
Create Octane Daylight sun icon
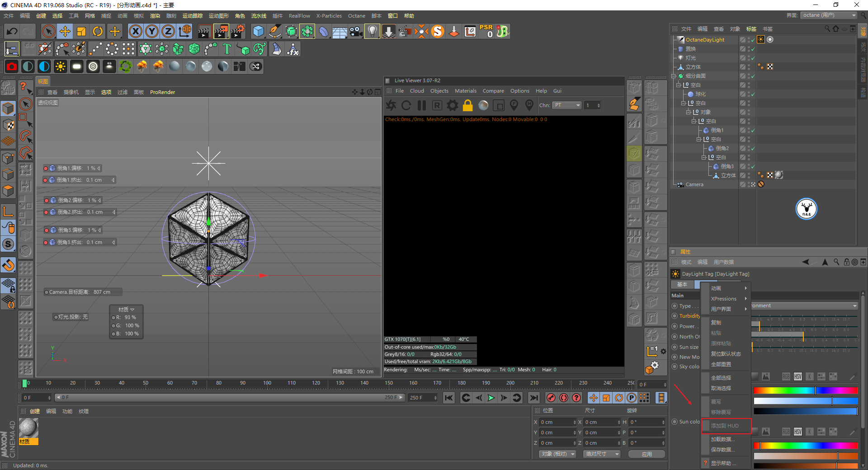(x=60, y=66)
